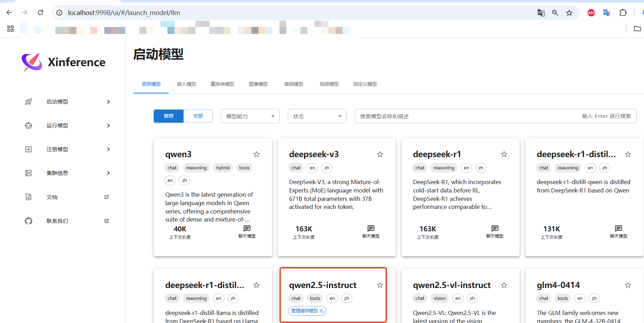644x323 pixels.
Task: Switch to the 重排序模型 tab
Action: [x=222, y=84]
